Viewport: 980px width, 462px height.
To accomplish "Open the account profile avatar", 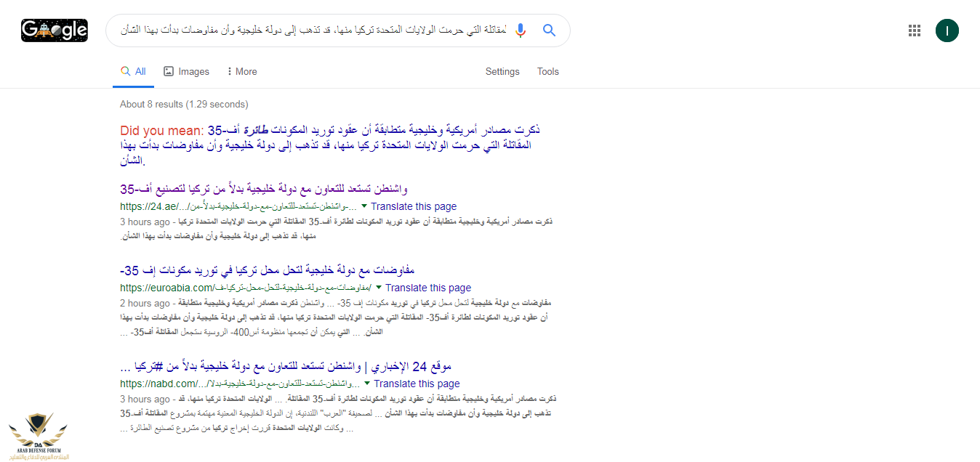I will [947, 31].
